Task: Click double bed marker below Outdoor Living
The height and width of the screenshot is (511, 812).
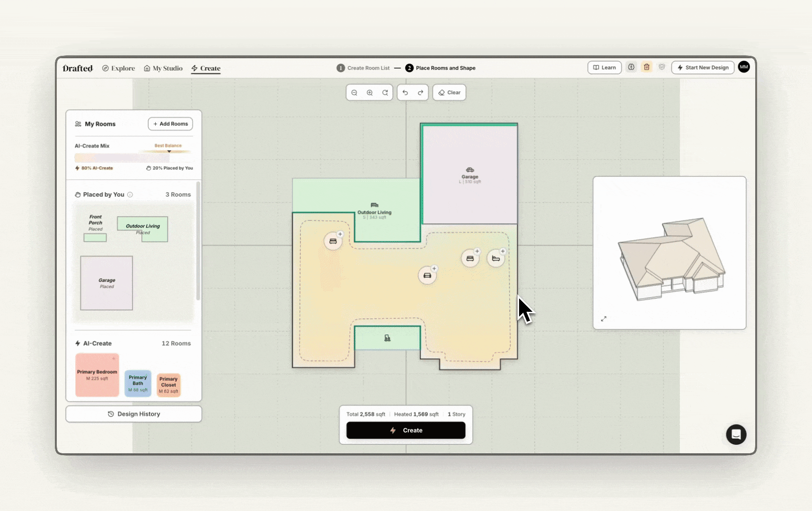Action: click(x=333, y=241)
